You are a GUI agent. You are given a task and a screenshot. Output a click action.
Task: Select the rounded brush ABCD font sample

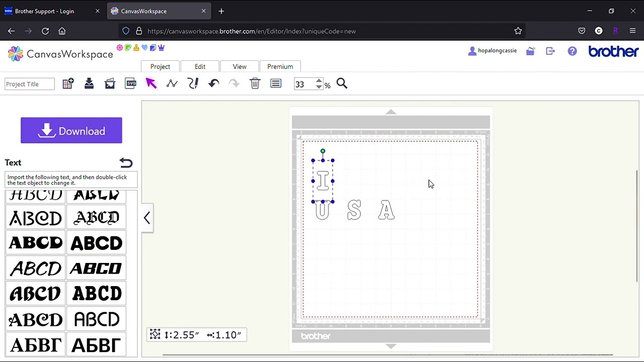point(36,294)
